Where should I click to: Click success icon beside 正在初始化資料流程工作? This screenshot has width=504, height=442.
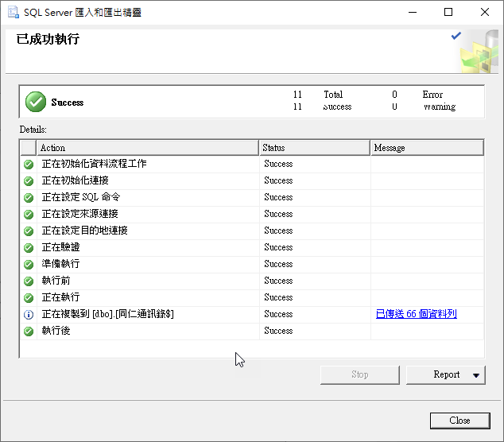[29, 165]
